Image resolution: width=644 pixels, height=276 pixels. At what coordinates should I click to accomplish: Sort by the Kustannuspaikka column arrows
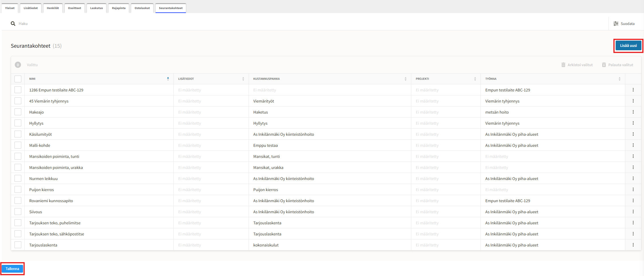pyautogui.click(x=405, y=79)
